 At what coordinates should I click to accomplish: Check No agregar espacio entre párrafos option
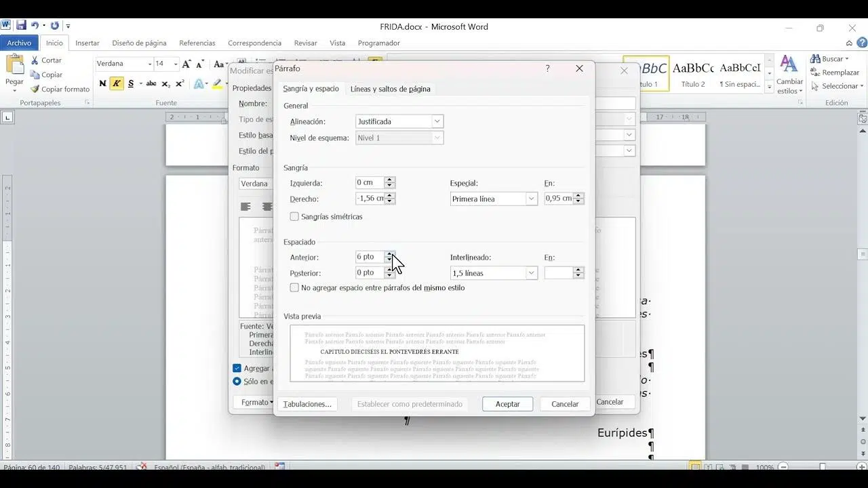click(294, 288)
